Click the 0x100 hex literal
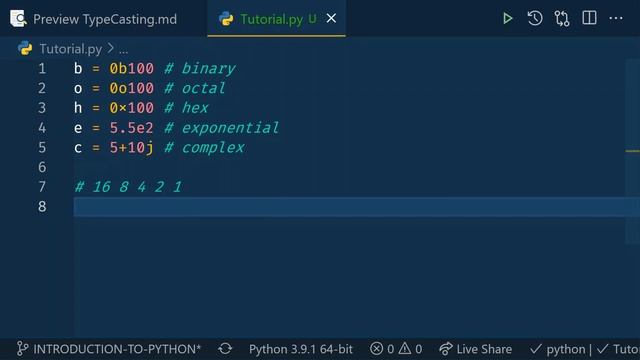640x360 pixels. 131,108
